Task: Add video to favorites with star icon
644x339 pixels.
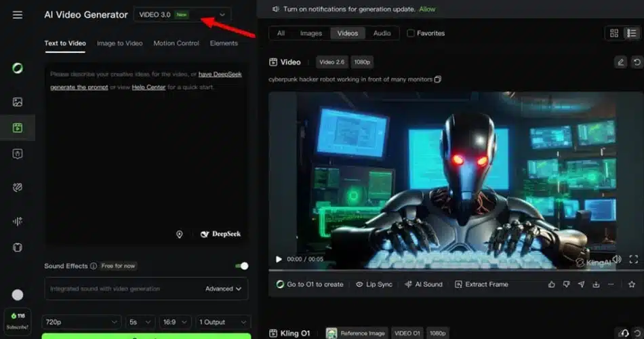Action: click(x=632, y=284)
